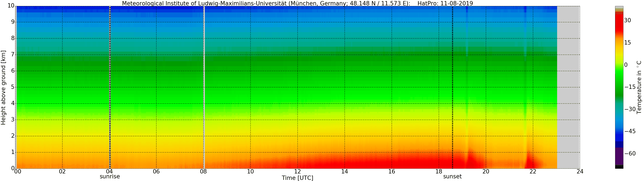The height and width of the screenshot is (182, 644).
Task: Select the "sunset" label below the axis
Action: [452, 177]
